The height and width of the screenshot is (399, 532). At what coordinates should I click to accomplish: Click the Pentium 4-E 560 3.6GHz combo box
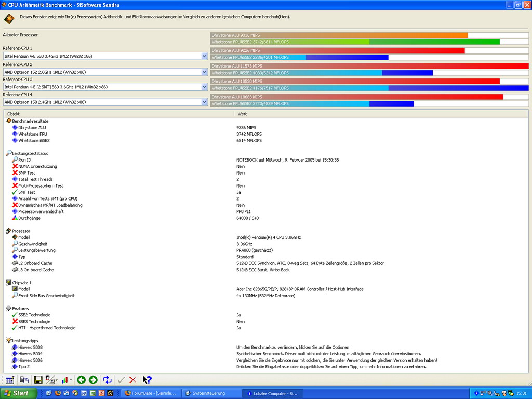105,87
